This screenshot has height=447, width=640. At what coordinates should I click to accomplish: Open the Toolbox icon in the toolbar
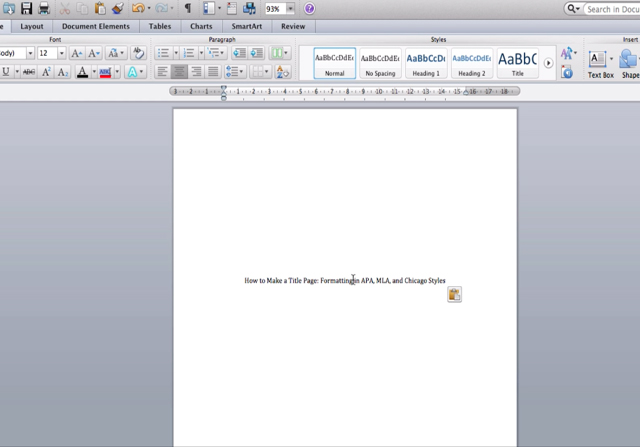pos(232,8)
